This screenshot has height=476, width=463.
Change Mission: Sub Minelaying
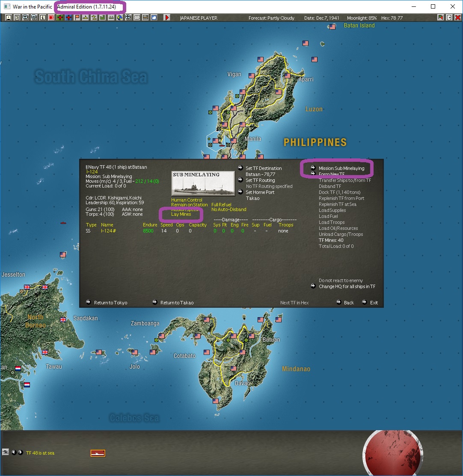click(x=341, y=168)
